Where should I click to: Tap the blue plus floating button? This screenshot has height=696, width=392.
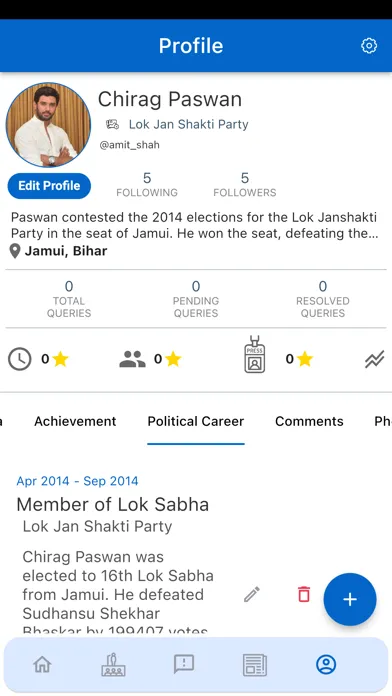[x=350, y=599]
